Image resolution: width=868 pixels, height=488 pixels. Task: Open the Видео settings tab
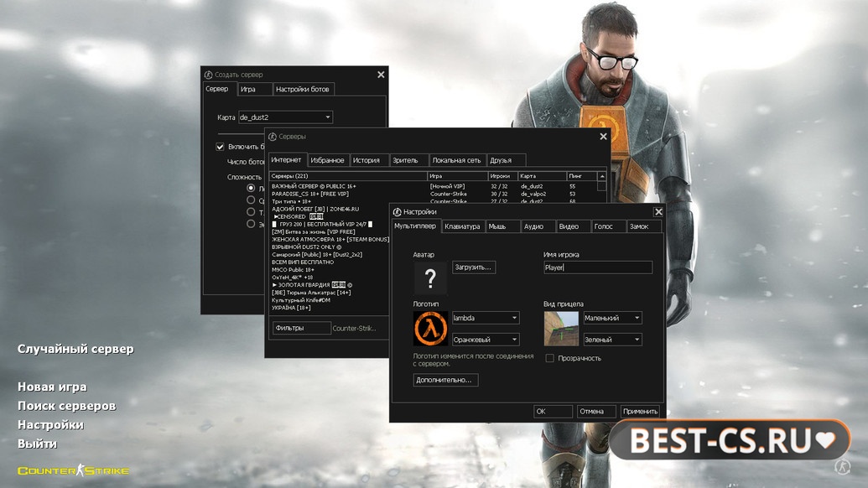pos(573,226)
